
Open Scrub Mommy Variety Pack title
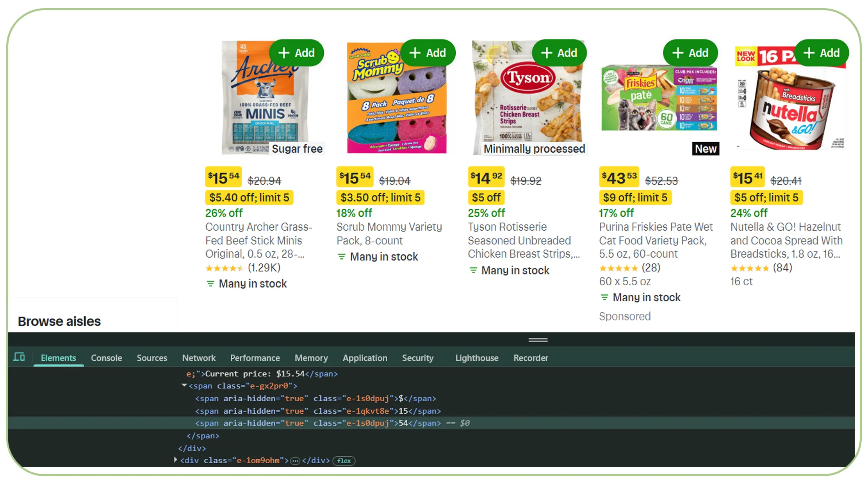tap(389, 233)
